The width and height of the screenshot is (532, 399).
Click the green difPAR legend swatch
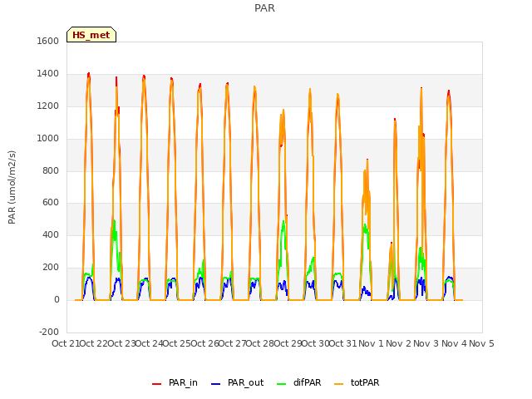282,384
